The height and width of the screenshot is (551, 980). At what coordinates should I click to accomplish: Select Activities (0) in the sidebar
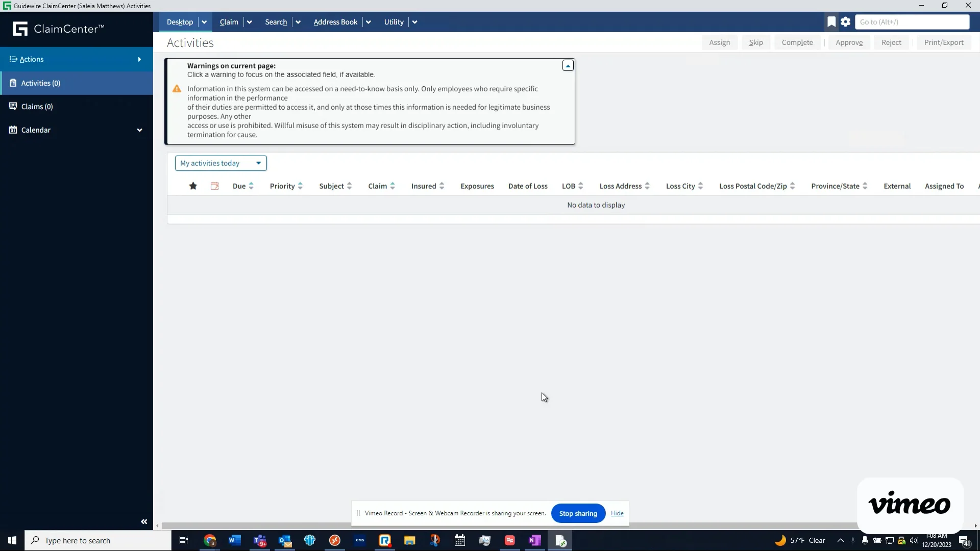point(40,83)
